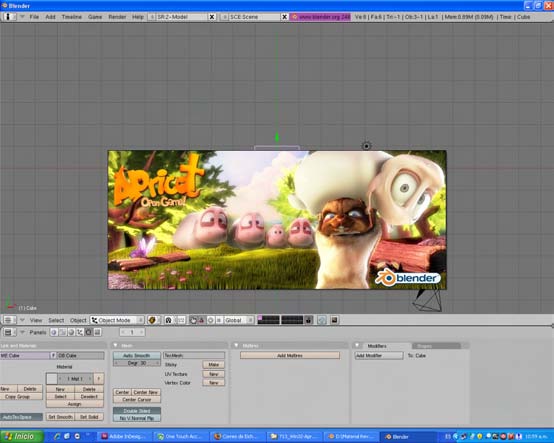Switch to Object context icon
This screenshot has height=443, width=554.
(x=80, y=332)
